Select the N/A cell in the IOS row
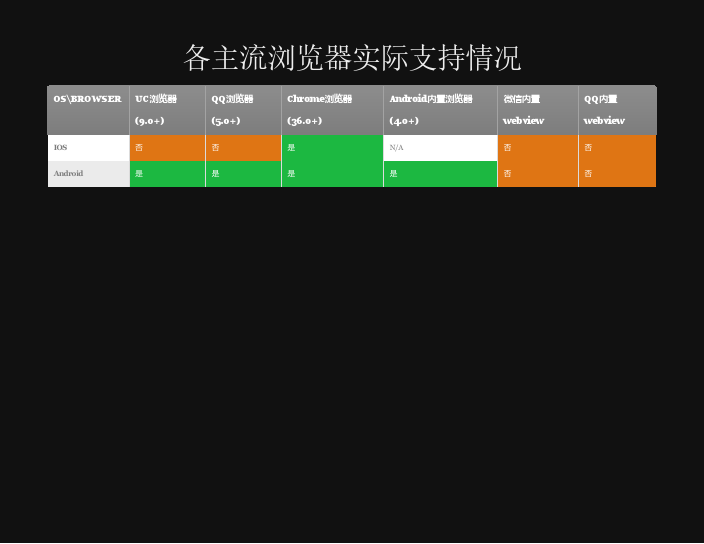The height and width of the screenshot is (544, 704). click(440, 148)
